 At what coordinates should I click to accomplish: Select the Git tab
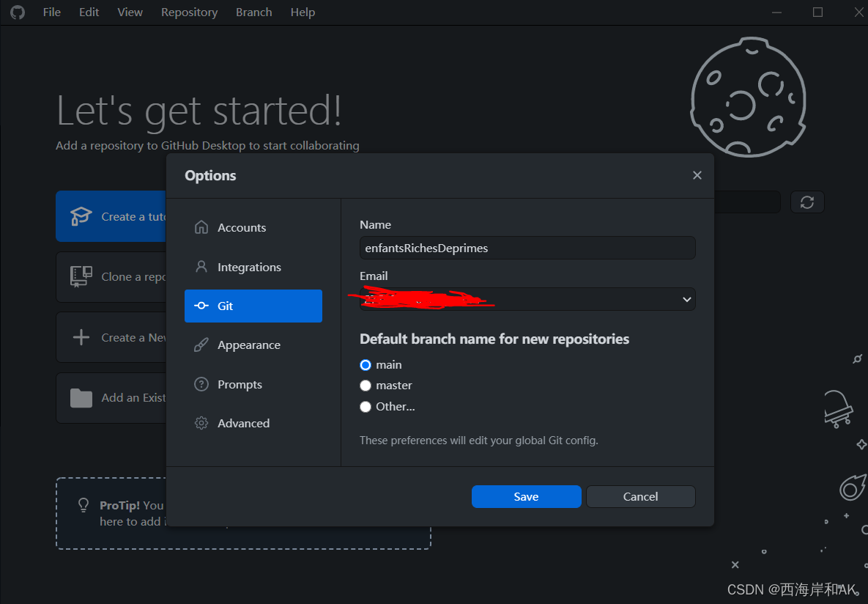(x=253, y=306)
